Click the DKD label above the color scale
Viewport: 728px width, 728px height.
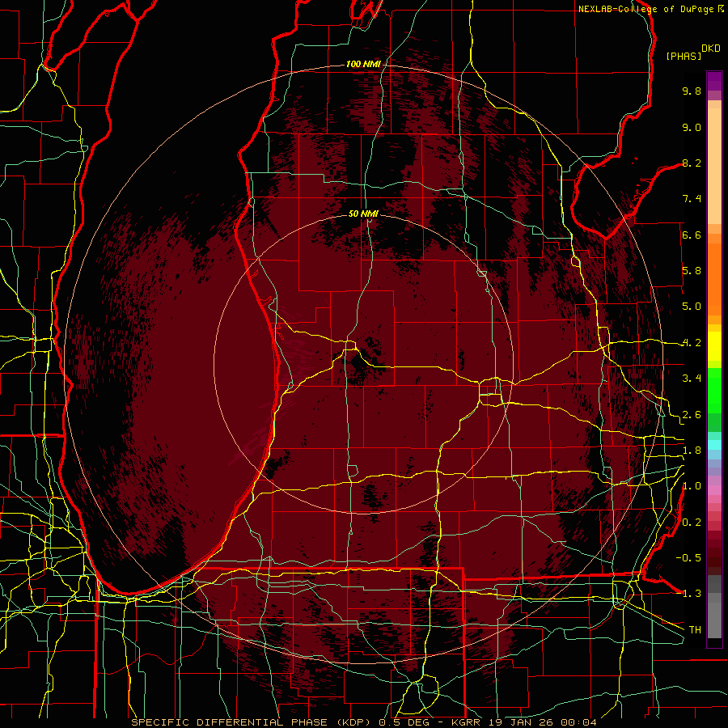tap(711, 49)
